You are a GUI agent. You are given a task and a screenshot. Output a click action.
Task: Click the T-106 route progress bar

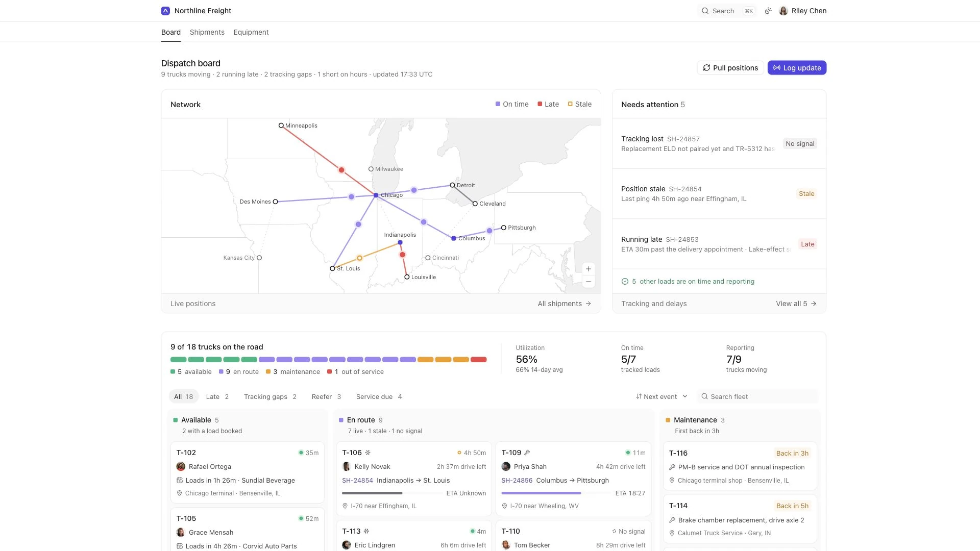tap(391, 493)
